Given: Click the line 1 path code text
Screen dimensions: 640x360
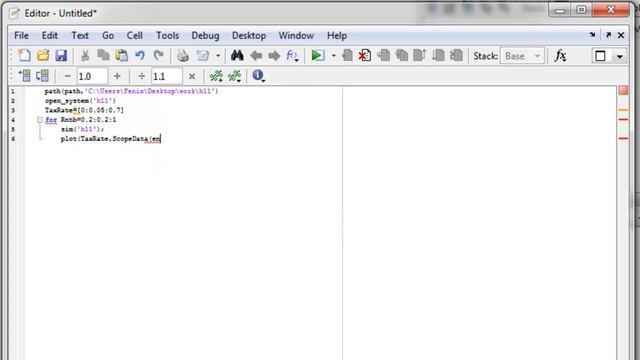Looking at the screenshot, I should click(131, 91).
